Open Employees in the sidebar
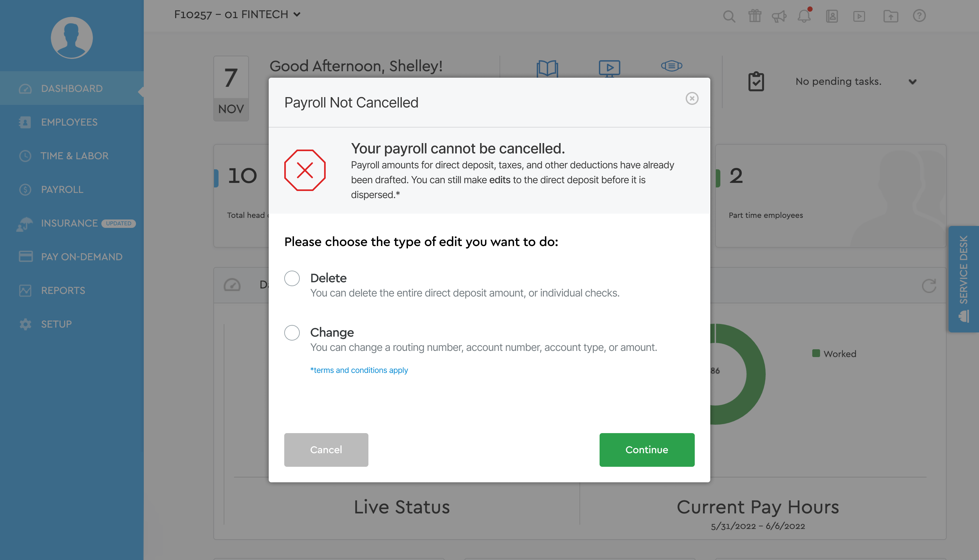The width and height of the screenshot is (979, 560). pyautogui.click(x=69, y=122)
